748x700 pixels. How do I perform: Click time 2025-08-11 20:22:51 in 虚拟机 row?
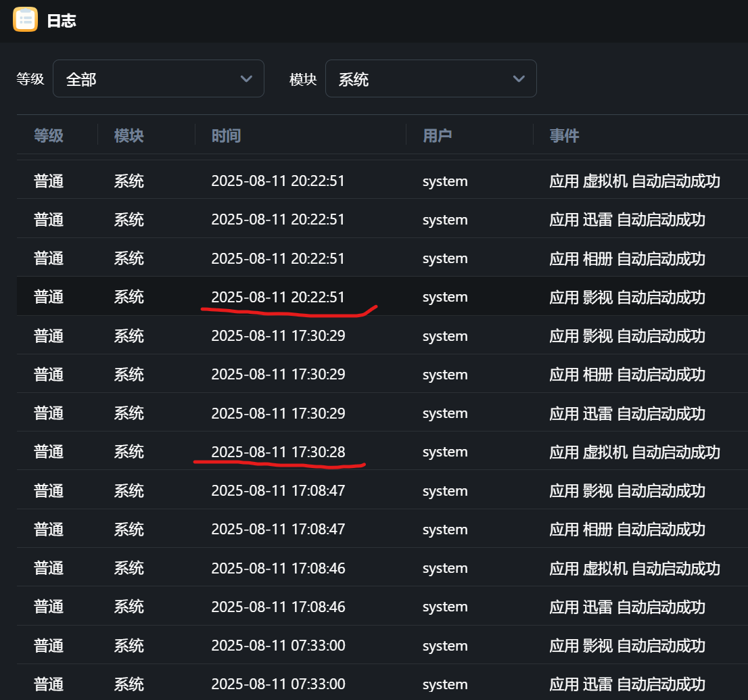click(x=278, y=181)
